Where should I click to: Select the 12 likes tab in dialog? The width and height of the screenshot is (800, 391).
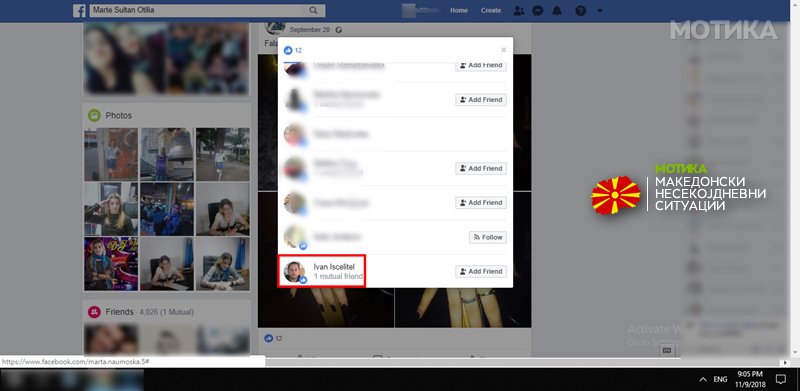(x=293, y=50)
